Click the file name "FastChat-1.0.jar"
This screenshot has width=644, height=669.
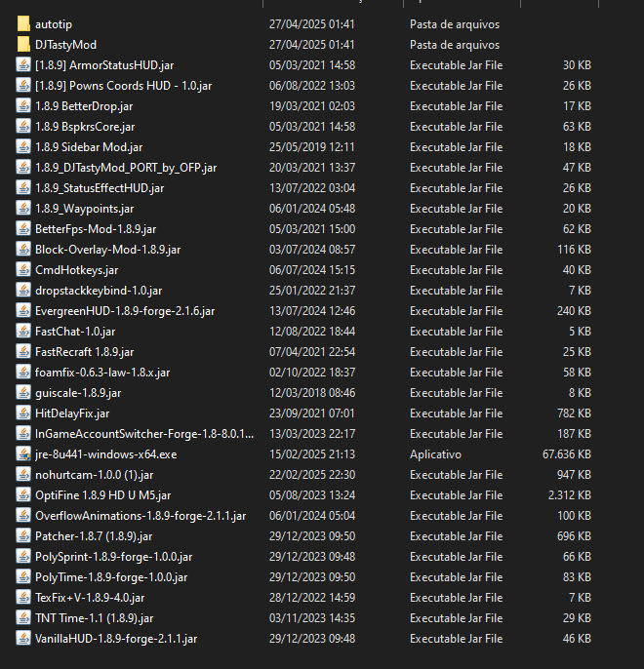pos(75,332)
